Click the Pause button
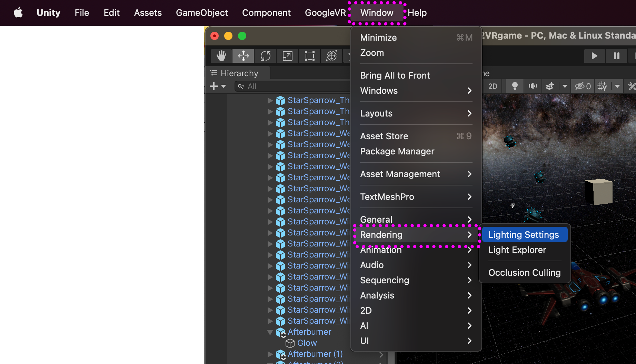This screenshot has height=364, width=636. point(616,56)
